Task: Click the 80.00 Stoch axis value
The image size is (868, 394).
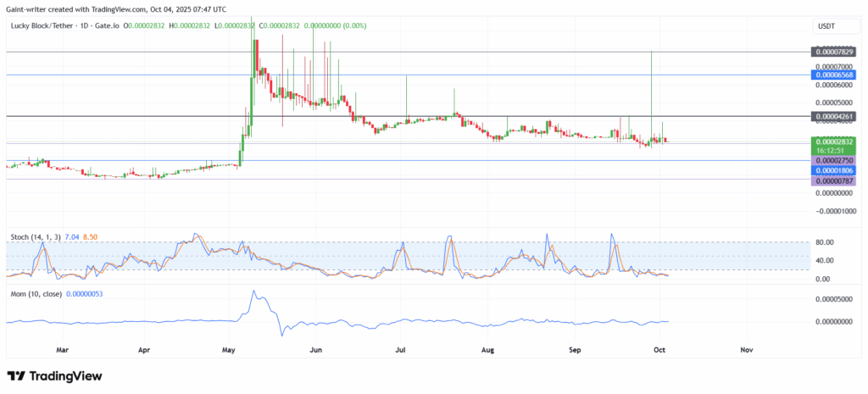Action: click(826, 242)
